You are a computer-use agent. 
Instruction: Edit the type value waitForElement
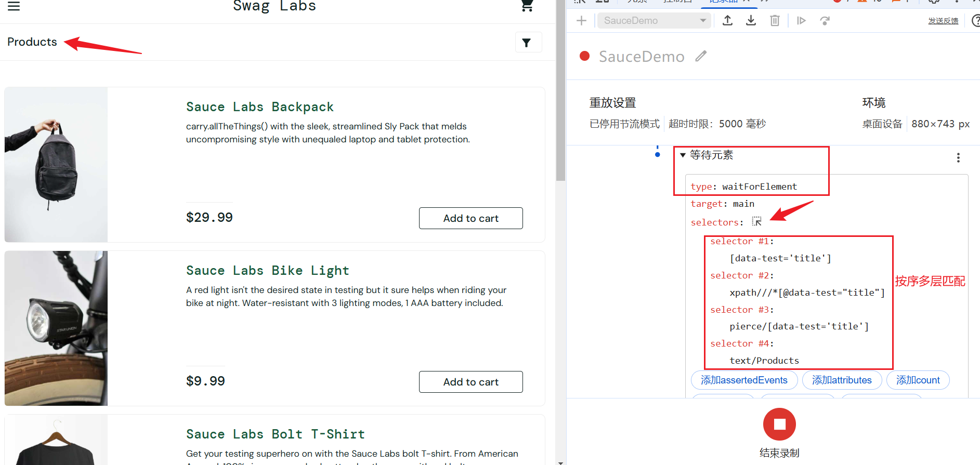pyautogui.click(x=760, y=187)
